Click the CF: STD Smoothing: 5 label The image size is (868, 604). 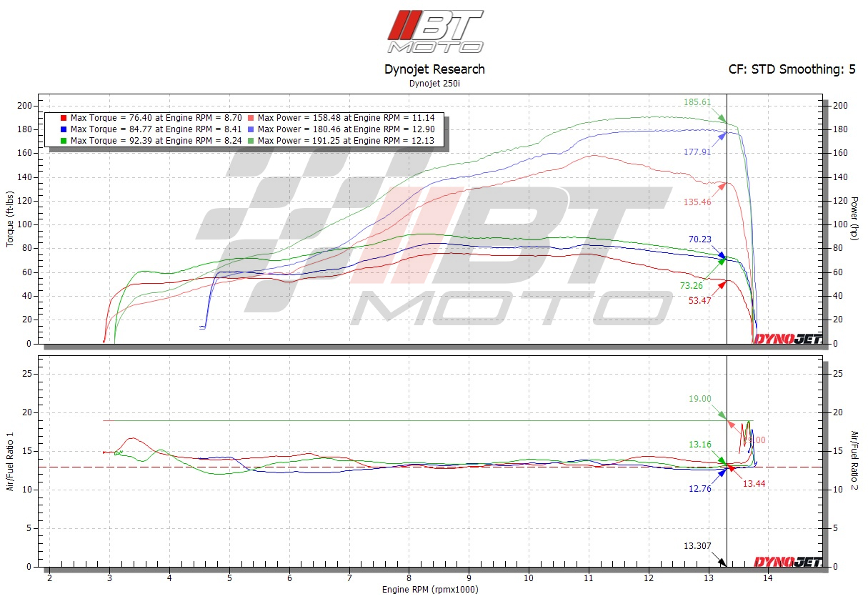[792, 69]
